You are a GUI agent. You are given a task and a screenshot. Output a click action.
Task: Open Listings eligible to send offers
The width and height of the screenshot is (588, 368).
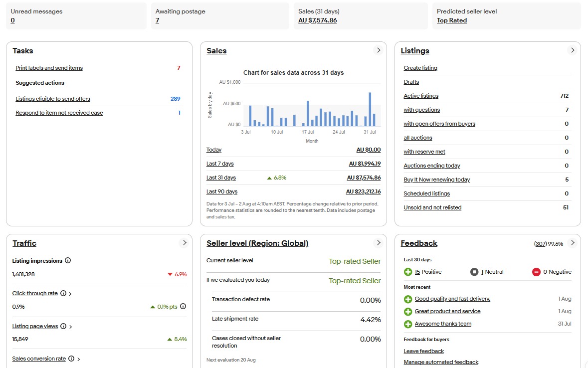pyautogui.click(x=53, y=99)
